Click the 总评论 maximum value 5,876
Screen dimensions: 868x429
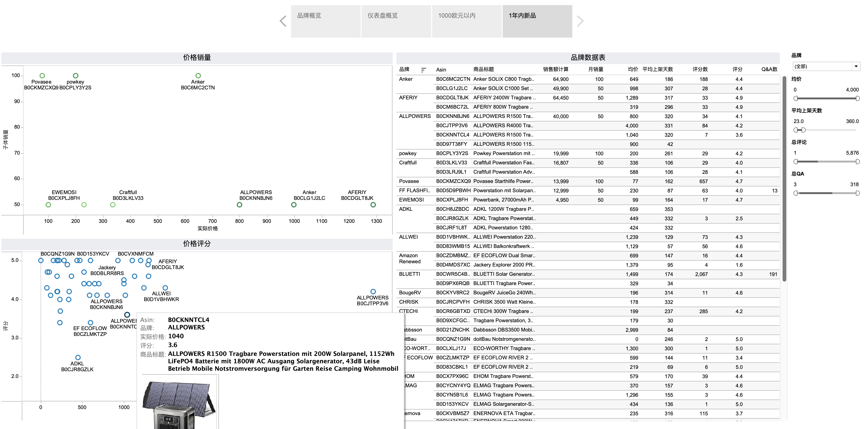852,153
